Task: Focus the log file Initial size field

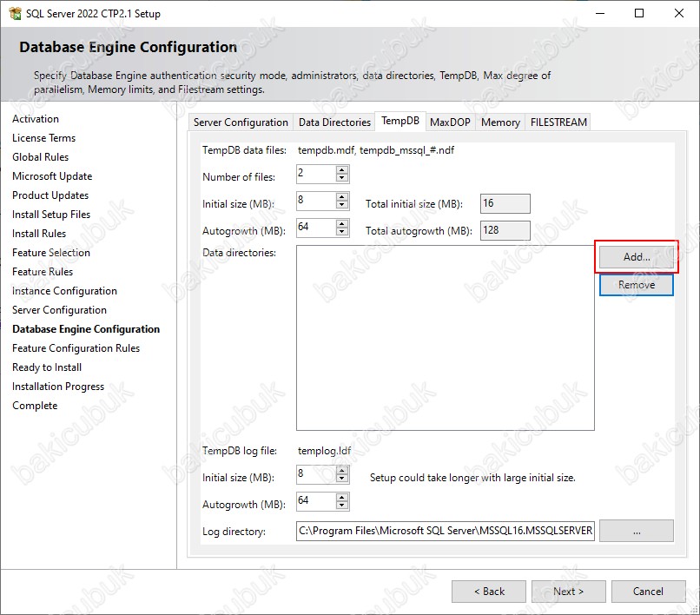Action: click(x=316, y=474)
